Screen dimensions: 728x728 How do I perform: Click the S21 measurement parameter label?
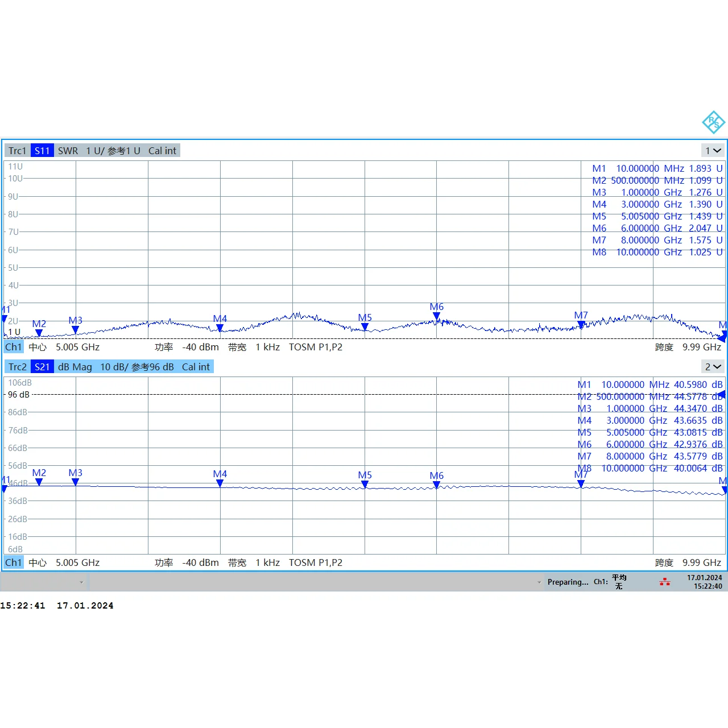(42, 367)
